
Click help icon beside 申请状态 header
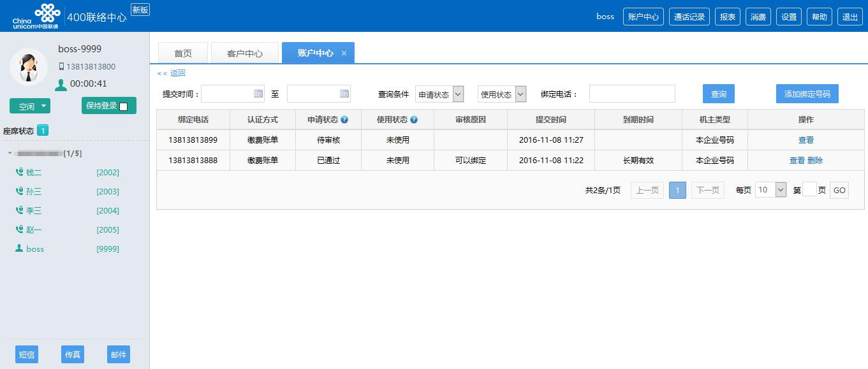(x=344, y=120)
